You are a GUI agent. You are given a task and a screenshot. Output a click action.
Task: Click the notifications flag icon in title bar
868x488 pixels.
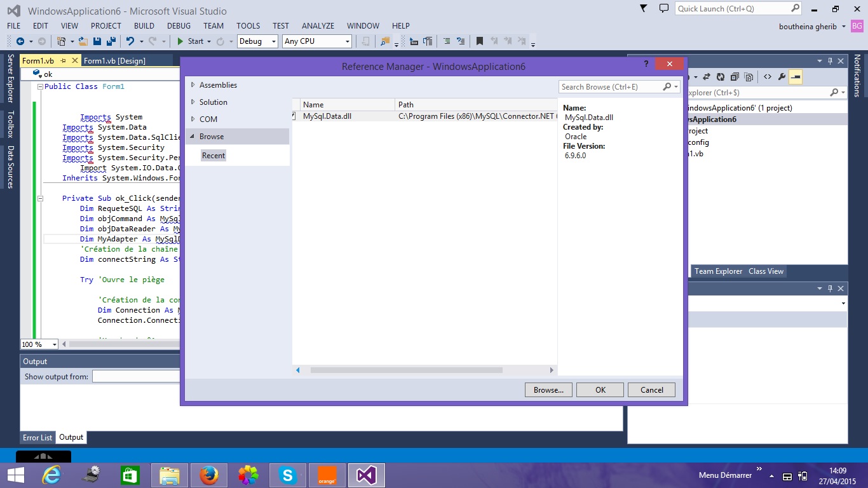tap(643, 8)
